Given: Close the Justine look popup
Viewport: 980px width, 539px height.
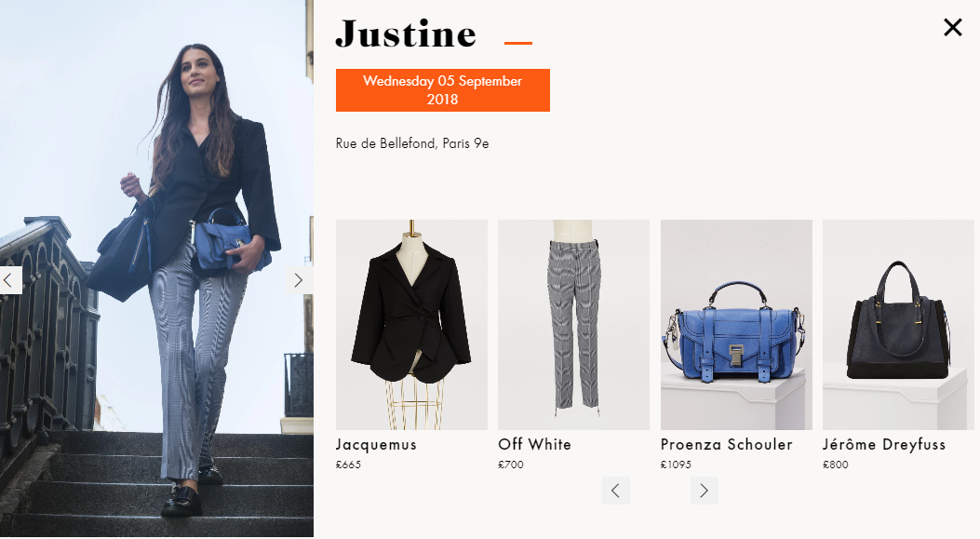Looking at the screenshot, I should click(952, 27).
